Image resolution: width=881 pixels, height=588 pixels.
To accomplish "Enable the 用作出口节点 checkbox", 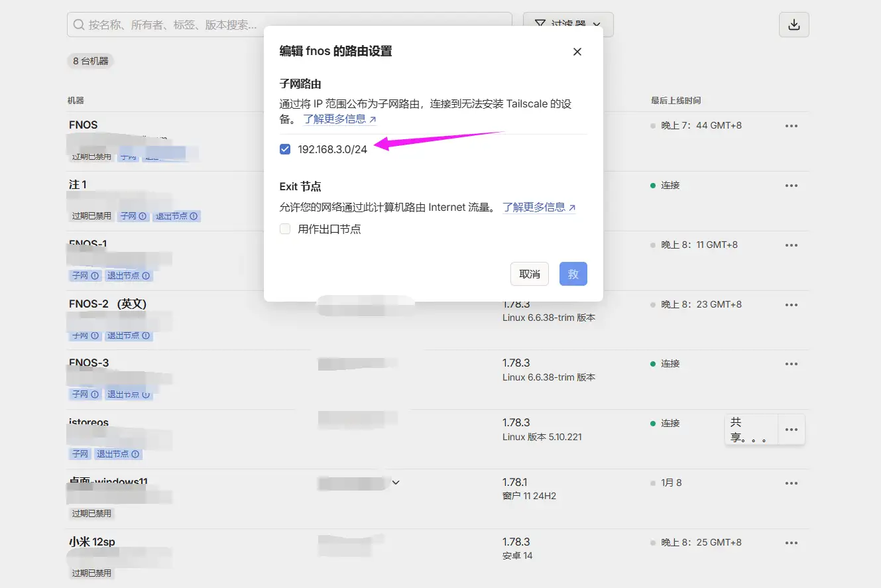I will [285, 229].
